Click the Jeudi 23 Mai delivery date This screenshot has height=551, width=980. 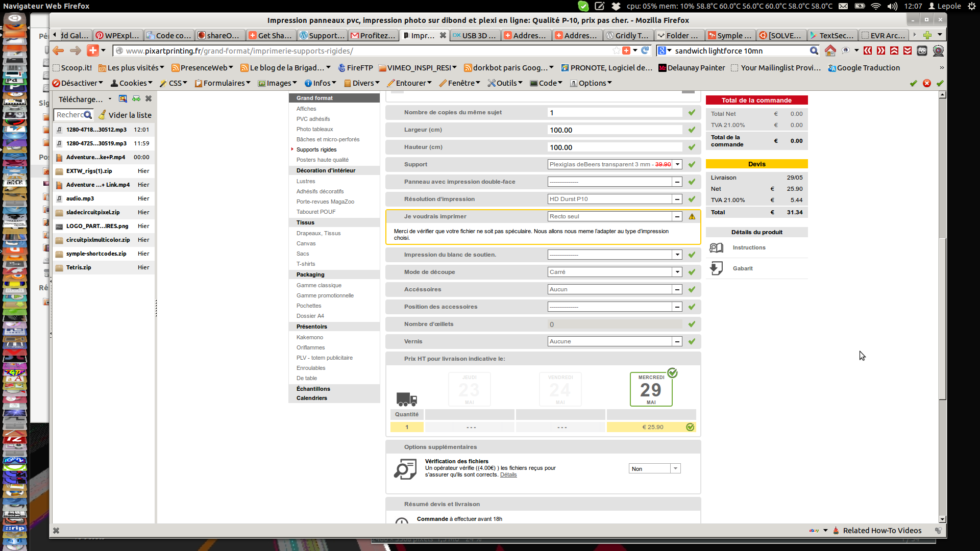pos(469,390)
